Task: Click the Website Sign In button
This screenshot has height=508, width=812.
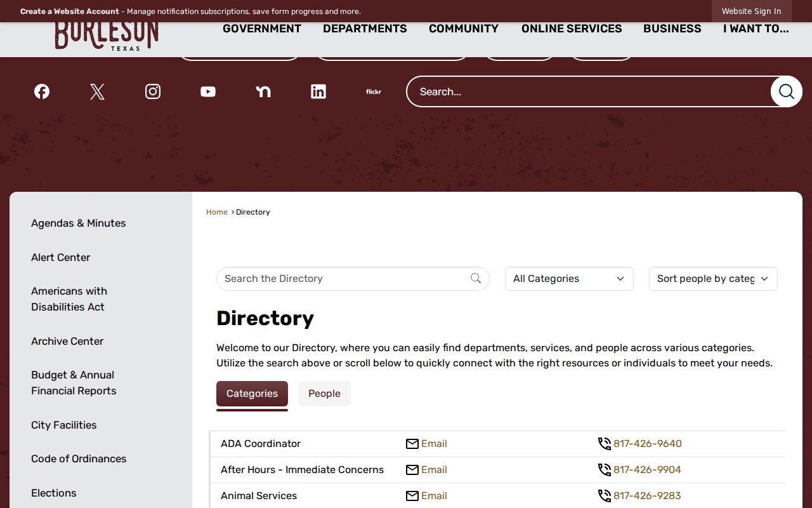Action: pyautogui.click(x=751, y=11)
